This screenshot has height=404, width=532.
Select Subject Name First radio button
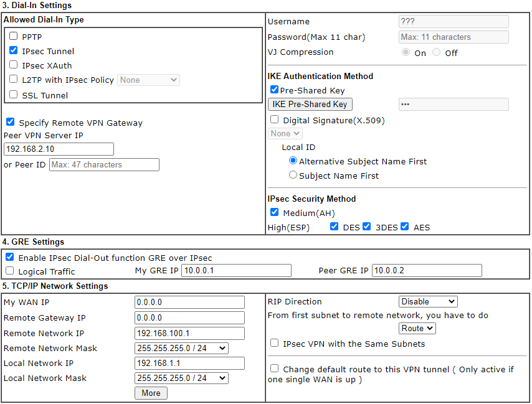pos(293,176)
